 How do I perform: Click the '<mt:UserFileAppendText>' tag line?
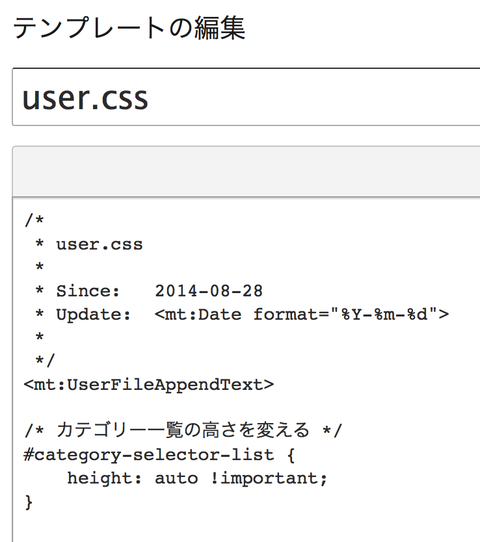[x=149, y=384]
